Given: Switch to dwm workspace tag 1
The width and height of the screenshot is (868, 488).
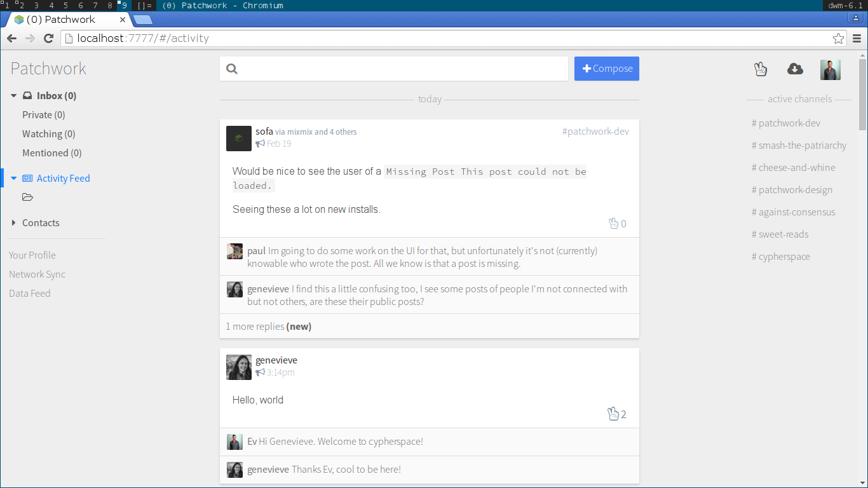Looking at the screenshot, I should pos(6,5).
